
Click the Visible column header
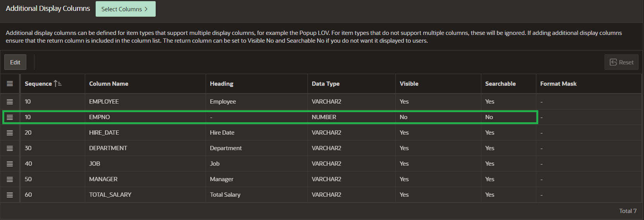coord(438,84)
